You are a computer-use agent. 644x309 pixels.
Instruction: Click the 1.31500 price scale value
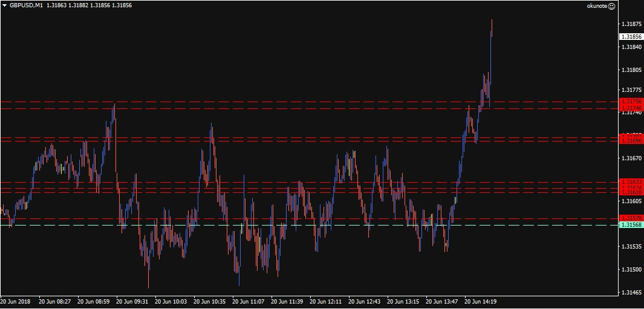(x=632, y=270)
